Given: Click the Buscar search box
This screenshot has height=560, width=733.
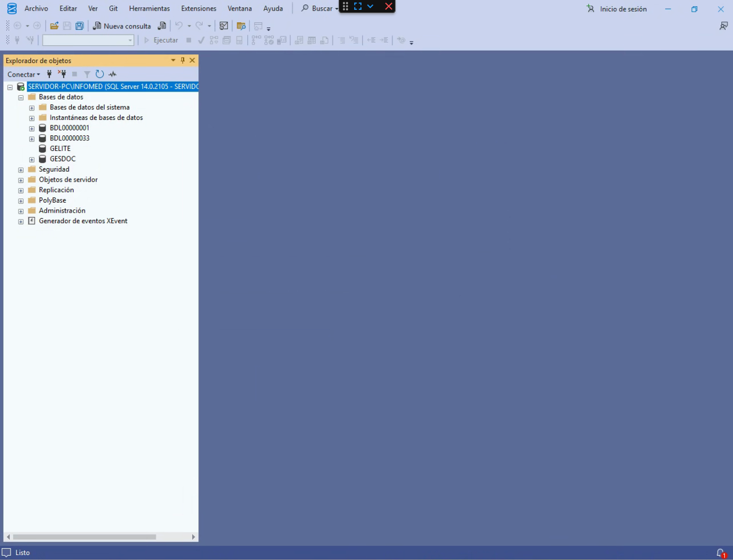Looking at the screenshot, I should tap(320, 9).
